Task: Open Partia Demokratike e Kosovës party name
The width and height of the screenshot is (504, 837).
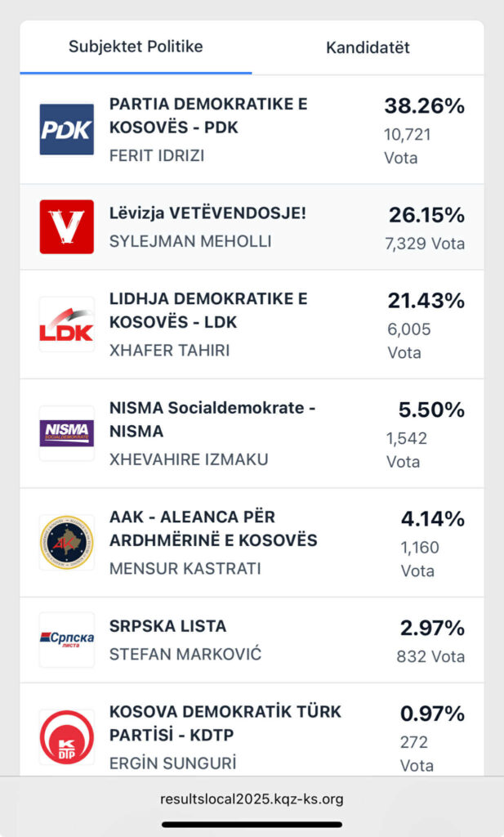Action: click(207, 117)
